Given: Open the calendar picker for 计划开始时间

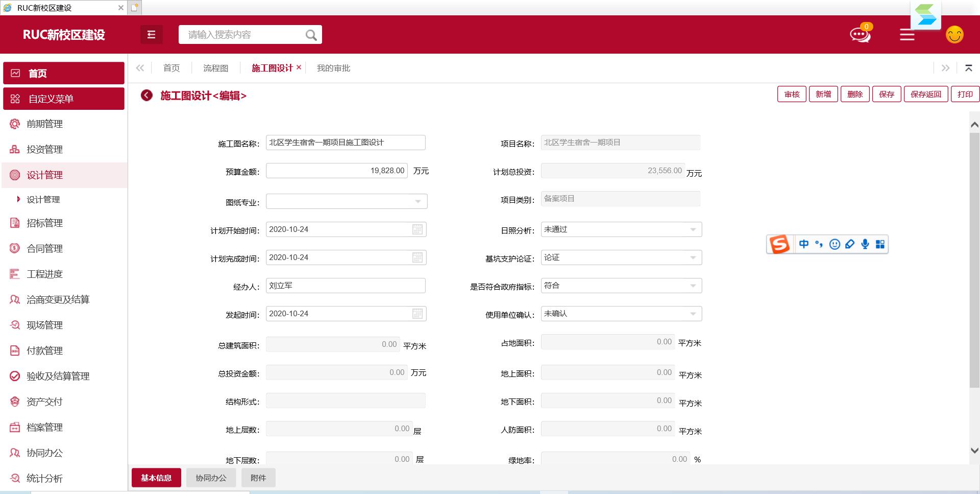Looking at the screenshot, I should 418,229.
